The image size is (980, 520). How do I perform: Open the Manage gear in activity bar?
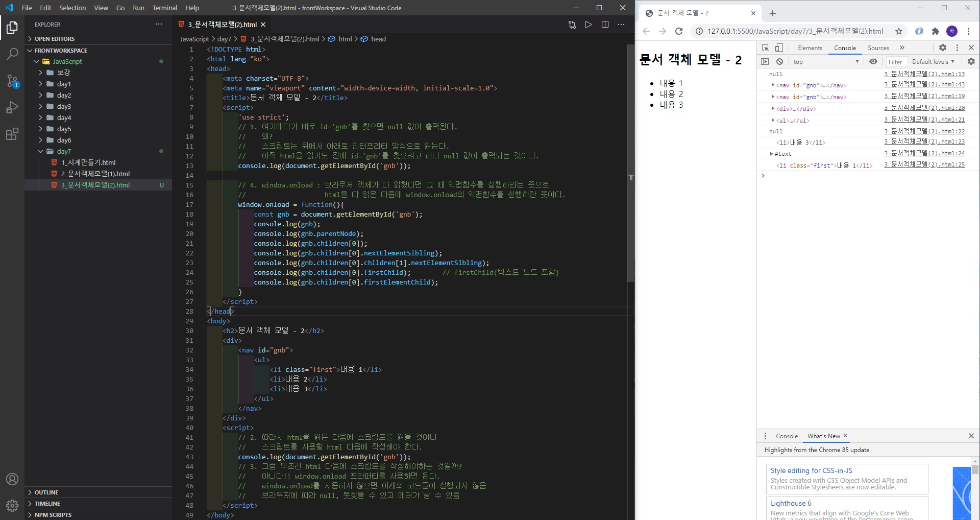pyautogui.click(x=12, y=506)
